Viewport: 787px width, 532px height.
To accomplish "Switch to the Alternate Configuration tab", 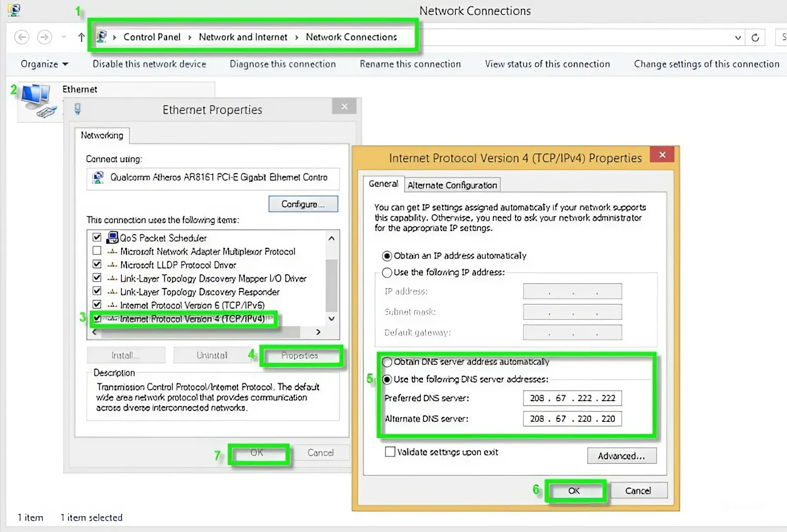I will 452,185.
